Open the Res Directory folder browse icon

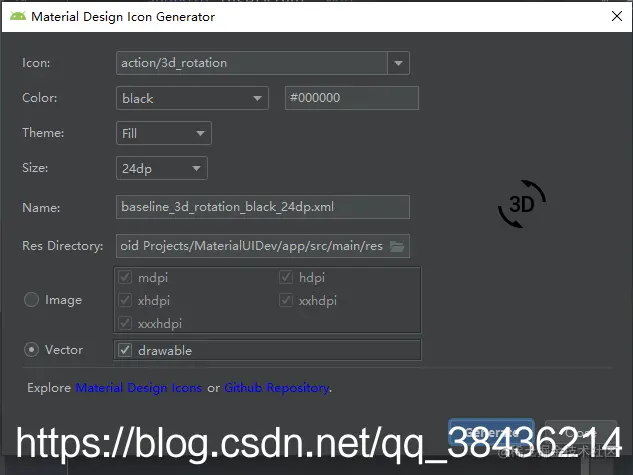(397, 246)
